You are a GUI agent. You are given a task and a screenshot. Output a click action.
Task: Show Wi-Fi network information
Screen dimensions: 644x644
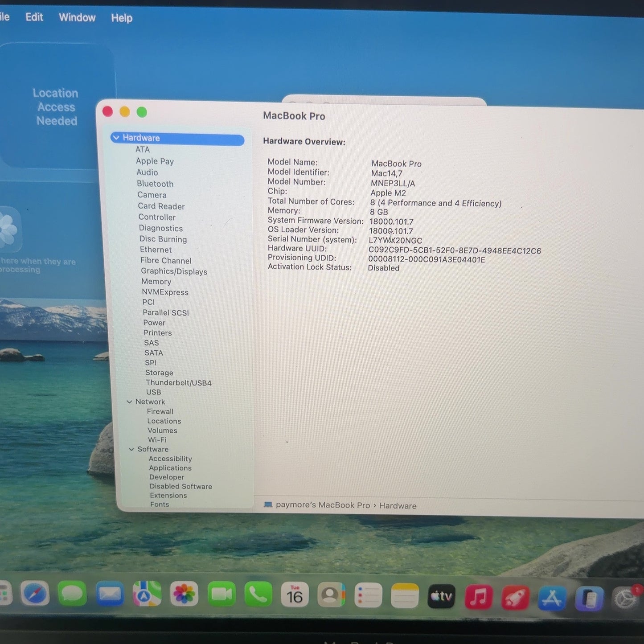(x=157, y=439)
